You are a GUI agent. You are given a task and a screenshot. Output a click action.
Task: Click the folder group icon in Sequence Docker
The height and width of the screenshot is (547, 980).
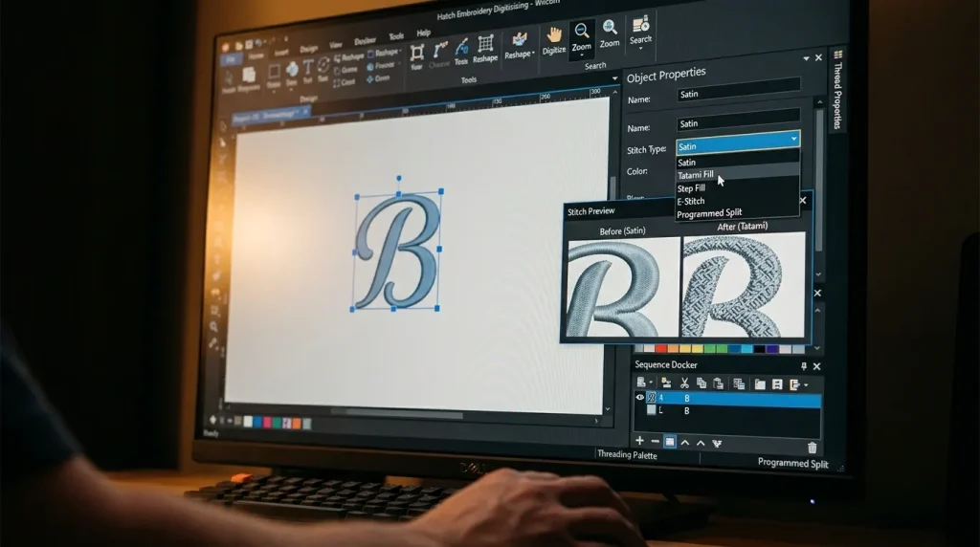(759, 384)
